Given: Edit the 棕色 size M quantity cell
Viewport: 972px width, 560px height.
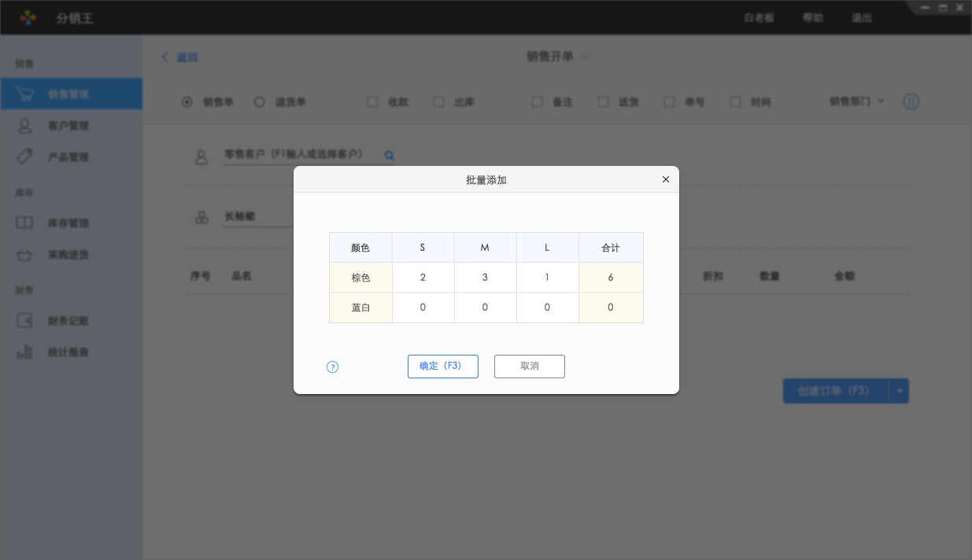Looking at the screenshot, I should pos(485,278).
